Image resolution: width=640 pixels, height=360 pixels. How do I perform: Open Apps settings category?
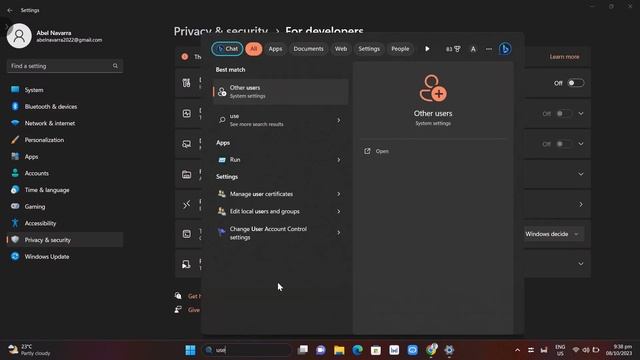[x=65, y=157]
